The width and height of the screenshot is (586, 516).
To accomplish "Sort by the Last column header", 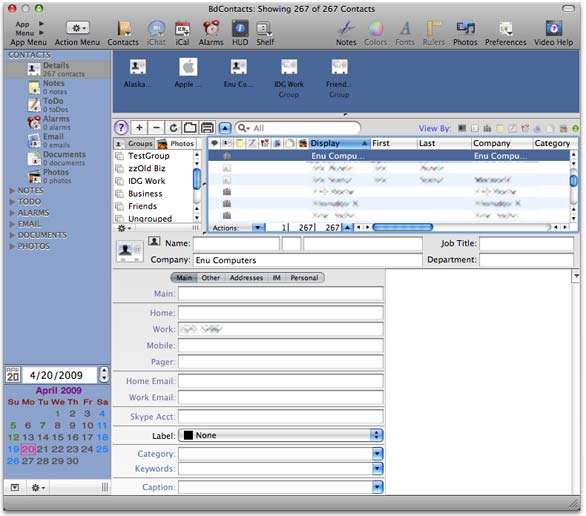I will (x=444, y=143).
